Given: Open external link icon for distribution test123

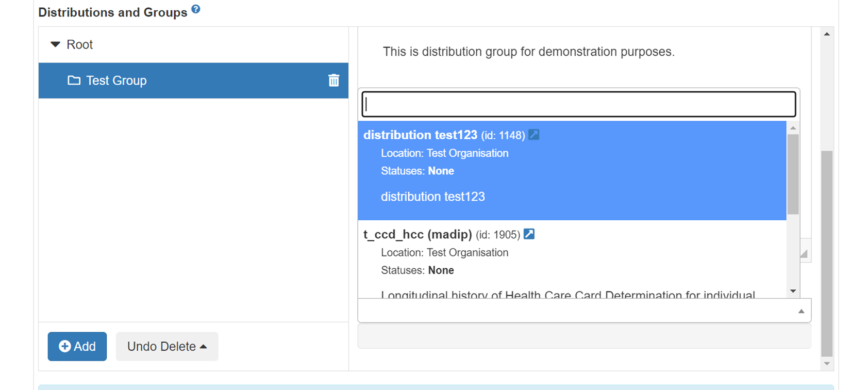Looking at the screenshot, I should (534, 135).
